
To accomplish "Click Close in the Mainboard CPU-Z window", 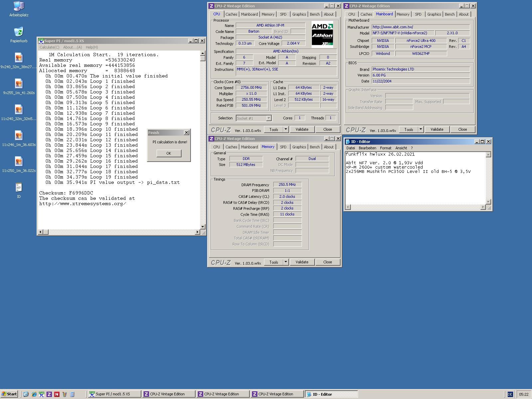I will coord(463,129).
